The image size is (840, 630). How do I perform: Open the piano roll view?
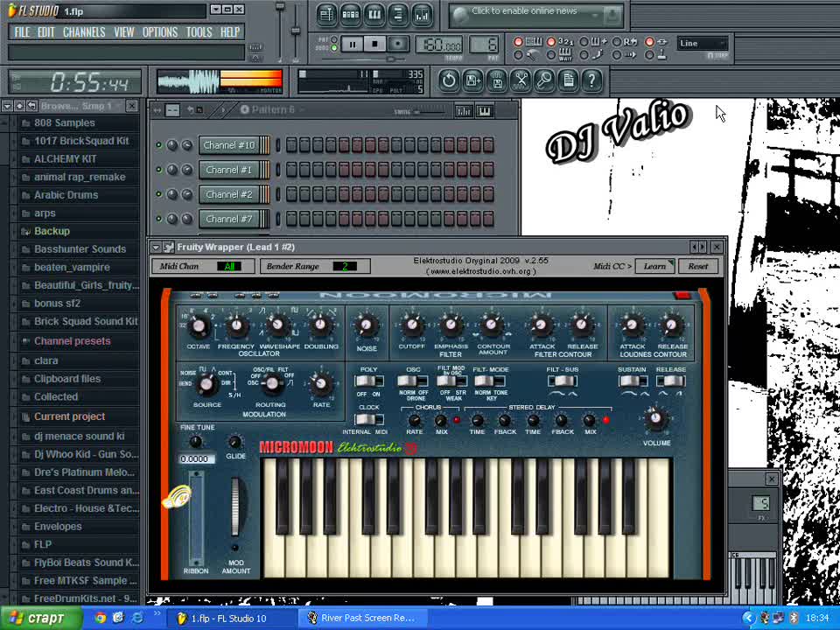[374, 15]
